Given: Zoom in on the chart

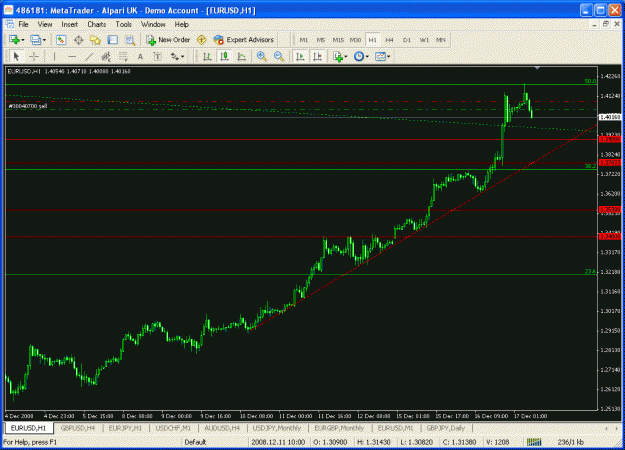Looking at the screenshot, I should tap(261, 56).
